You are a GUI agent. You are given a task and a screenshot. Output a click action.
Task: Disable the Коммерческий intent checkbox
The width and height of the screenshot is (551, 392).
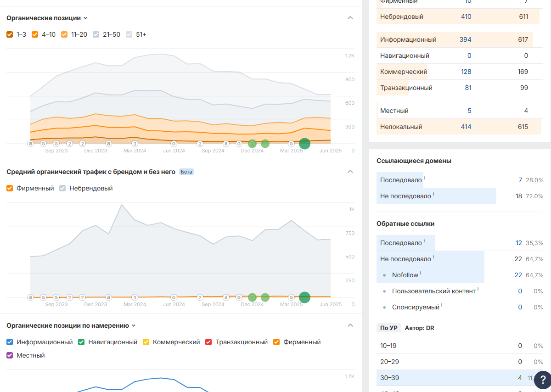point(146,342)
